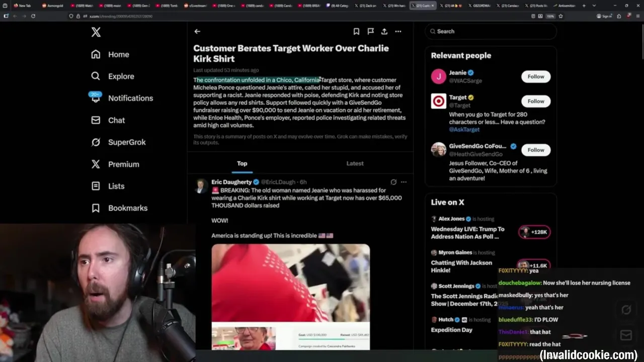Open a new browser tab with plus

coord(584,6)
